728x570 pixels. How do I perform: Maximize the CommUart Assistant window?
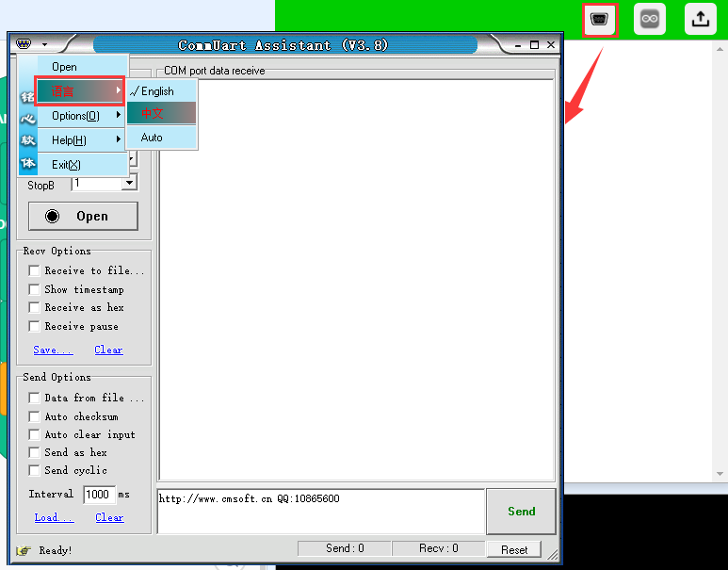click(x=534, y=44)
